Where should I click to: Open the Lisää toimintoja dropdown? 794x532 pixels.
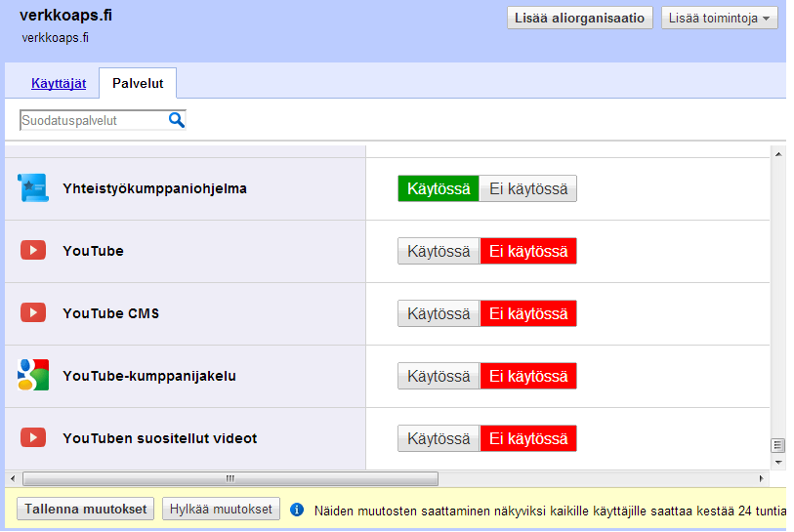(x=720, y=18)
